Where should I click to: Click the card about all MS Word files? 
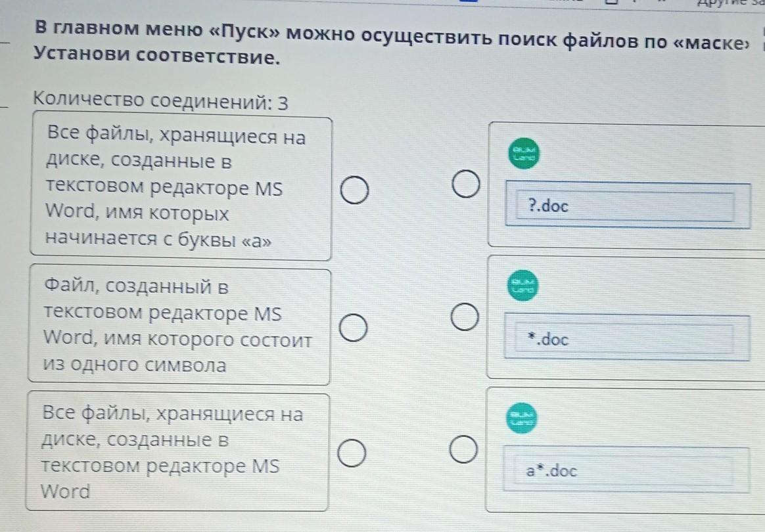176,452
